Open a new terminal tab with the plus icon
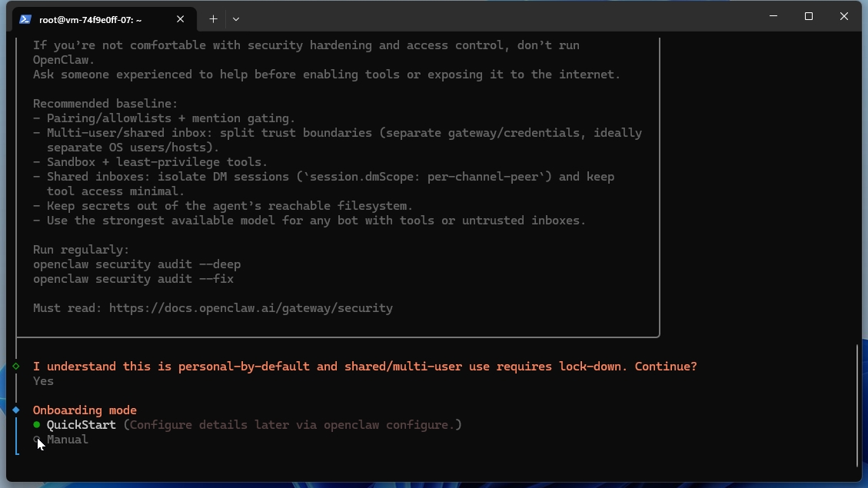Screen dimensions: 868x488 click(x=214, y=18)
